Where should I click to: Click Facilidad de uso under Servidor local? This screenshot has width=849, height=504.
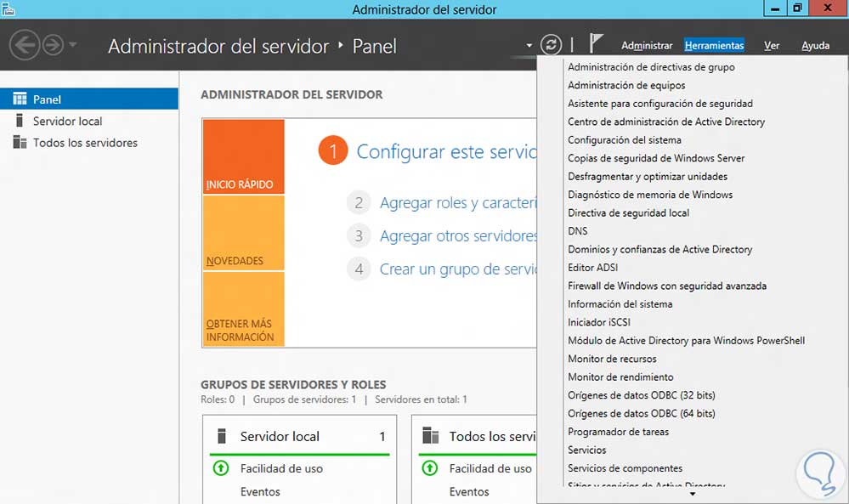[281, 469]
